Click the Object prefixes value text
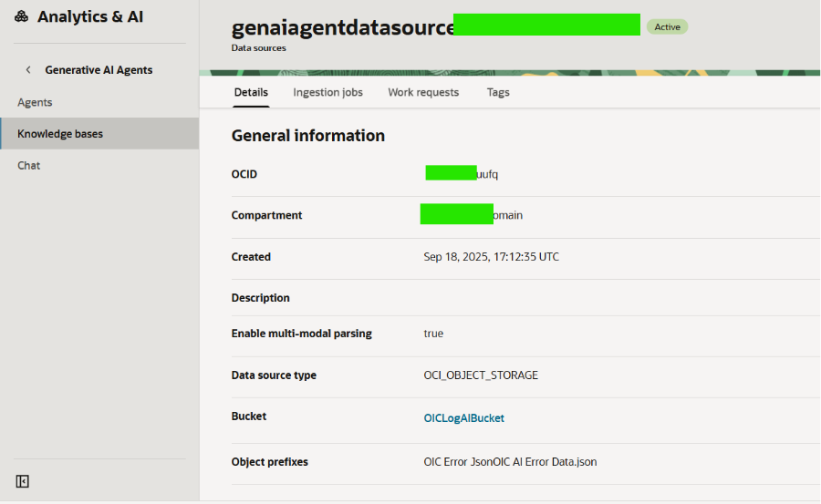The width and height of the screenshot is (821, 504). point(510,461)
